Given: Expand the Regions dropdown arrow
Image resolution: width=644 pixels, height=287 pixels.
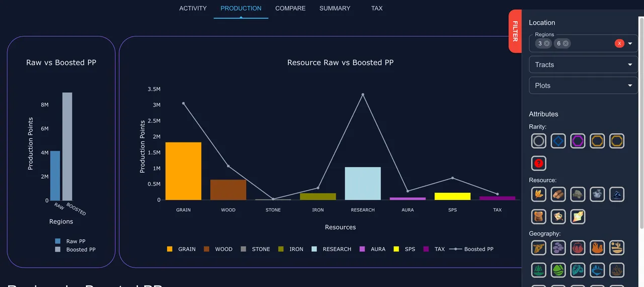Looking at the screenshot, I should [x=630, y=44].
